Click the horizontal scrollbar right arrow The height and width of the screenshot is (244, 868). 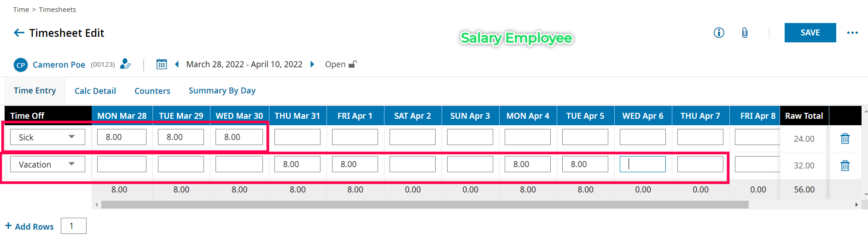click(856, 204)
